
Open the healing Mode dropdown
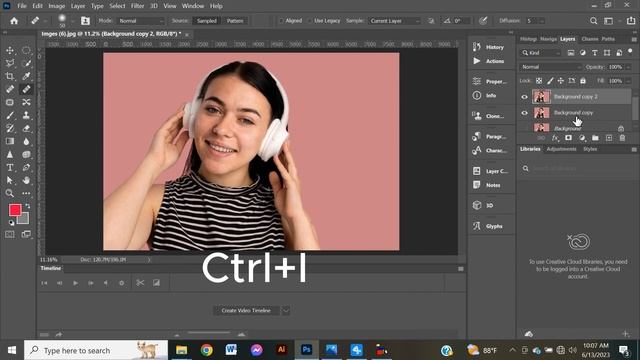[140, 21]
